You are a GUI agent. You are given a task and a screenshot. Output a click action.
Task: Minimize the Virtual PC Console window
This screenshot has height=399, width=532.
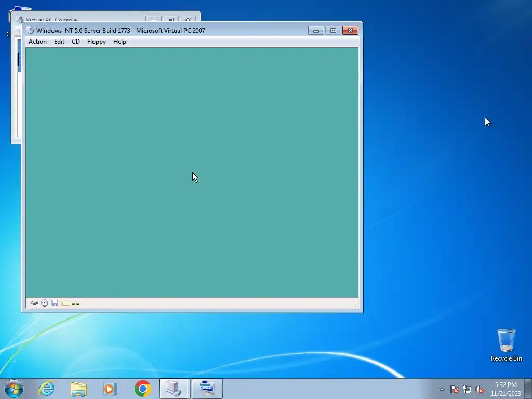pos(153,19)
